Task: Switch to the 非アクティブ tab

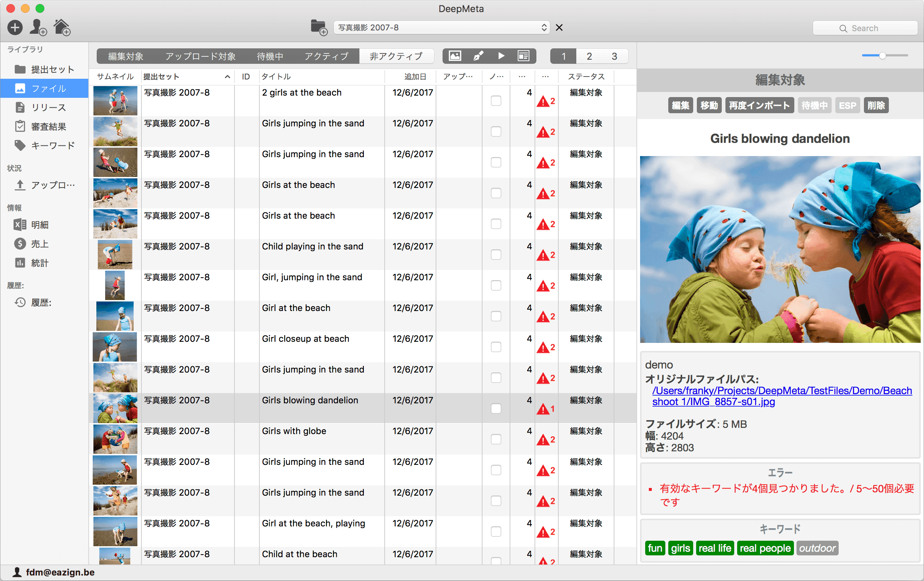Action: tap(396, 56)
